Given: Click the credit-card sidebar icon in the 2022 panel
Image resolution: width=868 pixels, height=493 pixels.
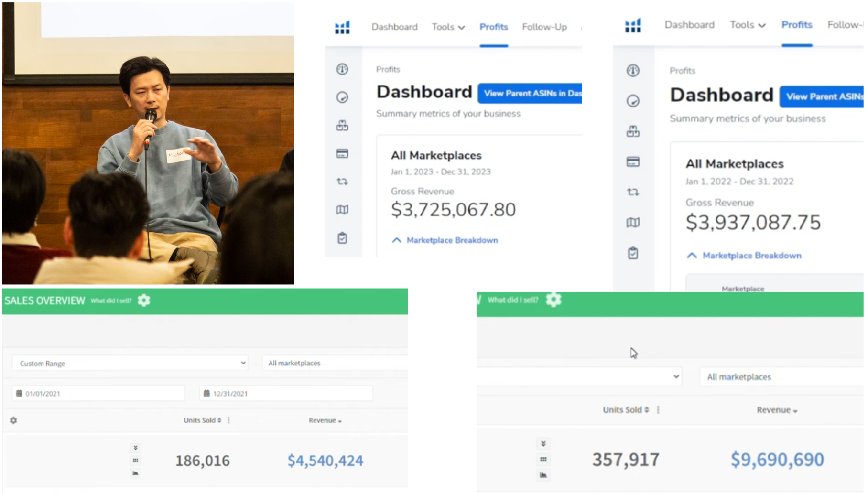Looking at the screenshot, I should pos(633,162).
